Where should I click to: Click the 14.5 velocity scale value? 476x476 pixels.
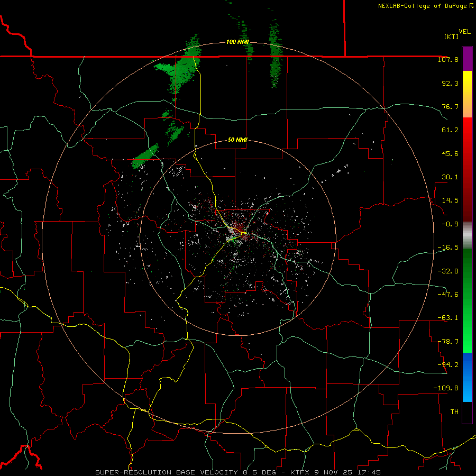(x=450, y=200)
